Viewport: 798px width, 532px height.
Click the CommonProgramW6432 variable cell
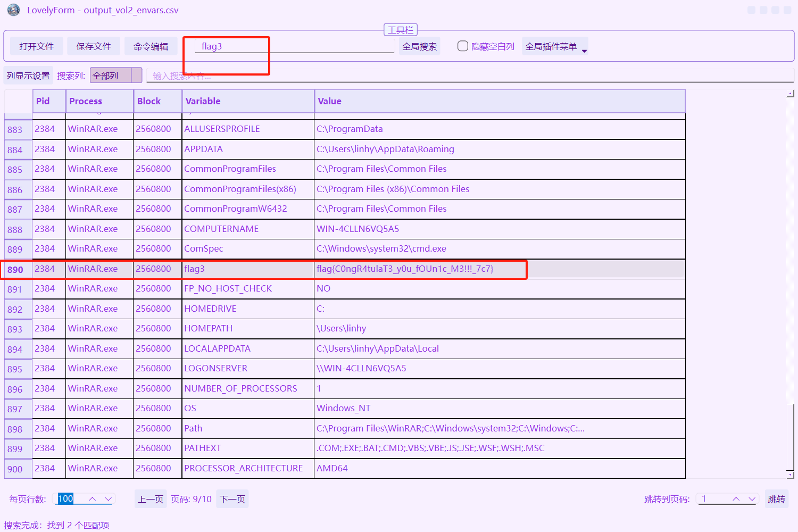click(248, 209)
